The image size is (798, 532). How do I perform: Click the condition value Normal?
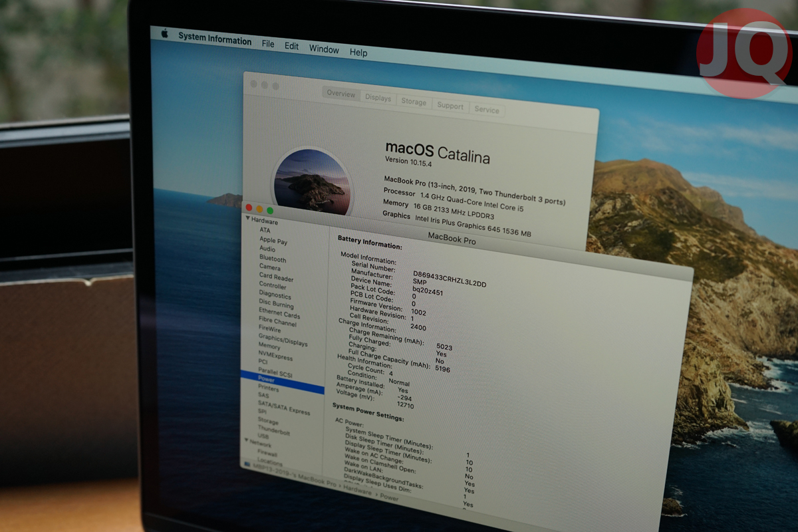click(x=399, y=382)
